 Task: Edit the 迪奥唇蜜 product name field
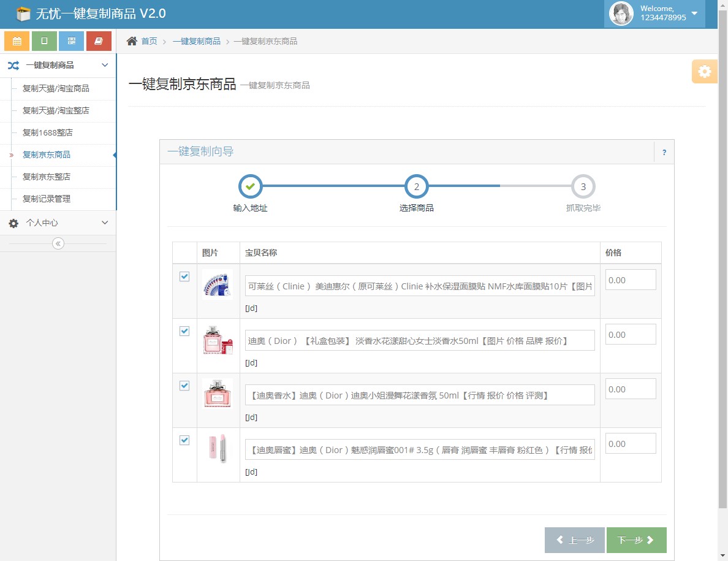(420, 450)
